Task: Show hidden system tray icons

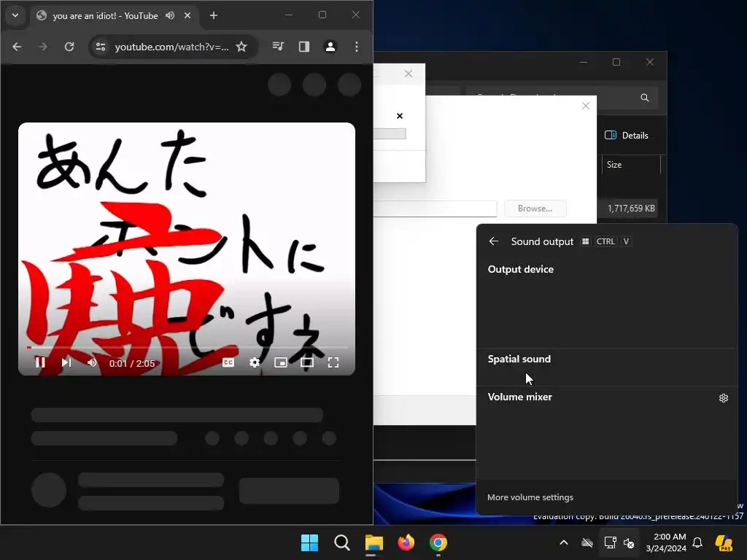Action: (x=564, y=542)
